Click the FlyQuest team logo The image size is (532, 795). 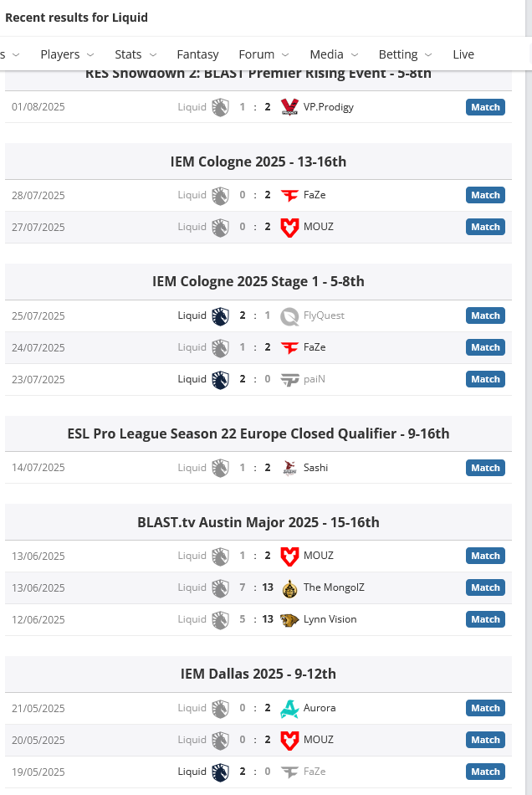[289, 315]
